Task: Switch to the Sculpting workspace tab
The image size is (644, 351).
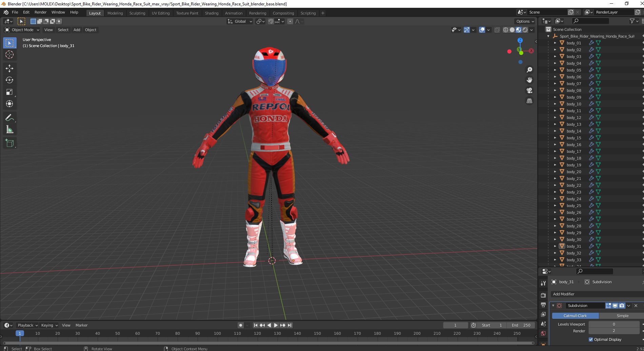Action: tap(137, 13)
